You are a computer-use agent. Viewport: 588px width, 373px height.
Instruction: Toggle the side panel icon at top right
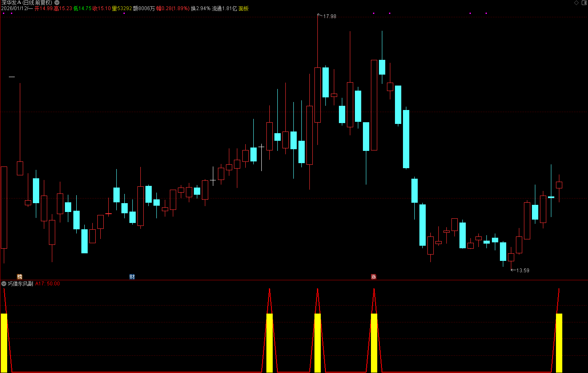point(583,3)
